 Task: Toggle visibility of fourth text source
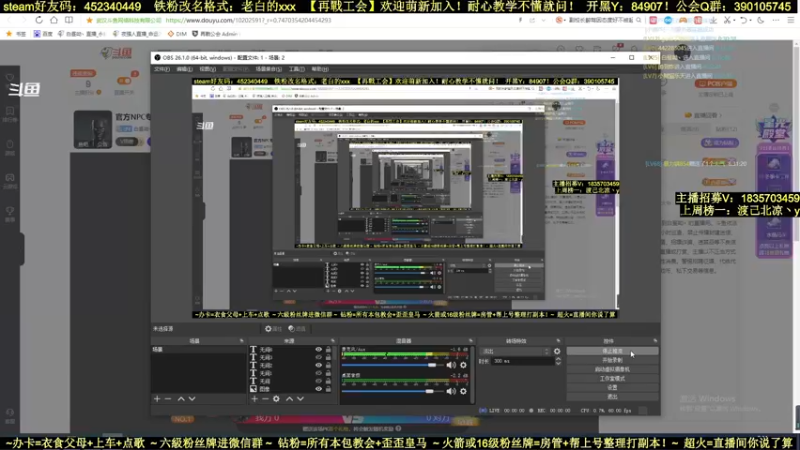click(x=319, y=373)
